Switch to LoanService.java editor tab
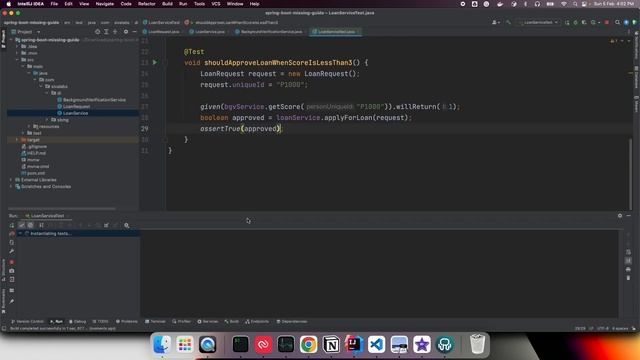Image resolution: width=640 pixels, height=360 pixels. point(207,32)
